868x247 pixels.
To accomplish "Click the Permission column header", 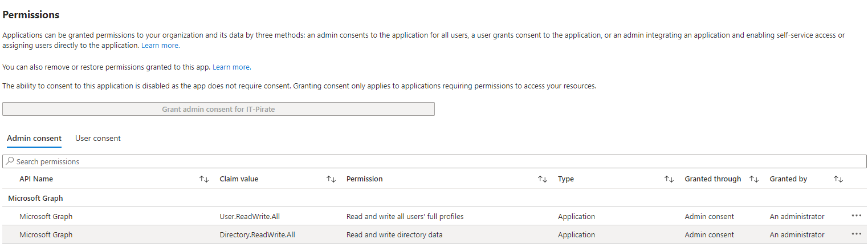I will (x=365, y=179).
